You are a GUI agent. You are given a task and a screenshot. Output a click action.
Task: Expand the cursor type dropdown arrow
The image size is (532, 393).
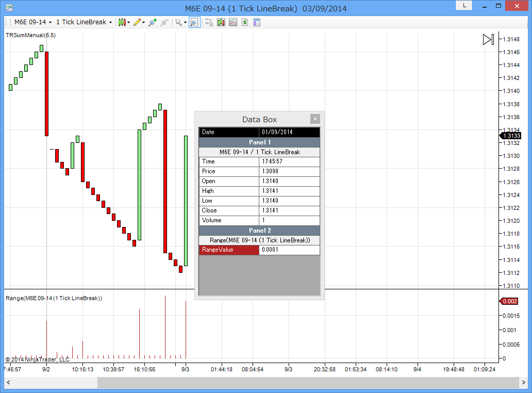pos(185,23)
